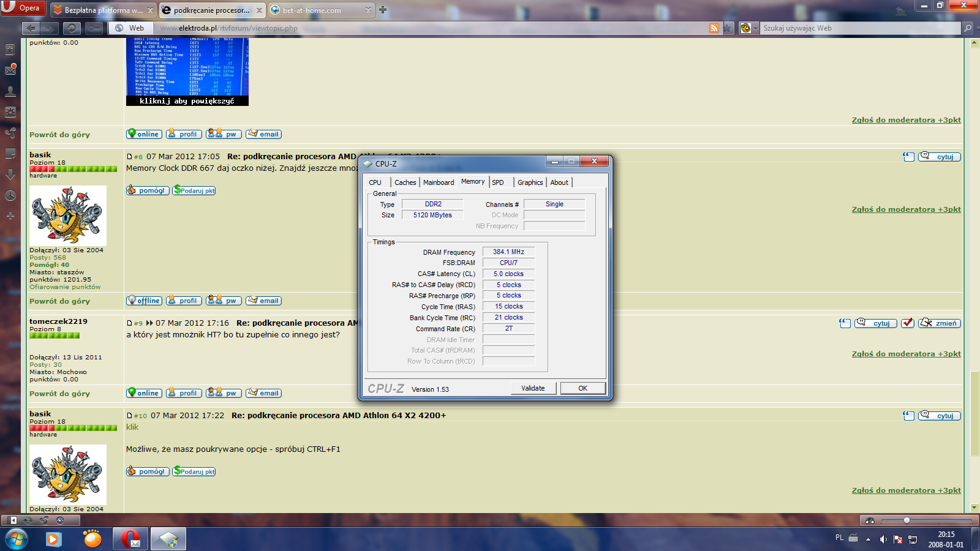
Task: Click the Opera Link sync icon in status bar
Action: pyautogui.click(x=28, y=520)
